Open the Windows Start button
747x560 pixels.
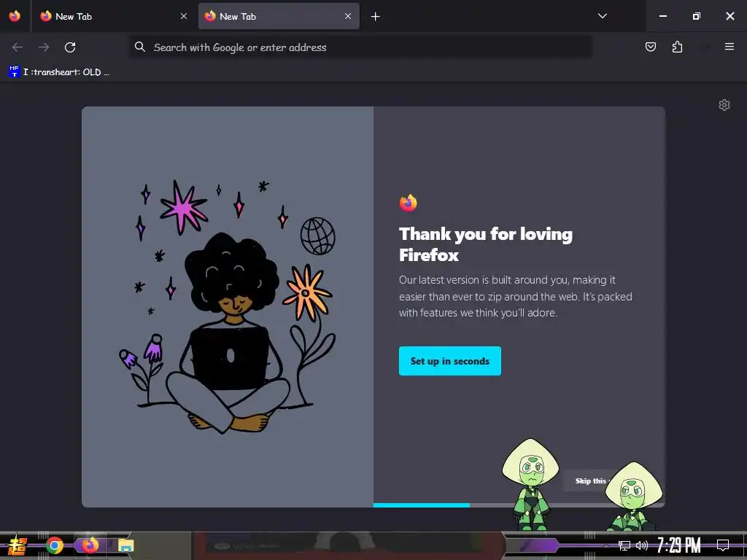[18, 545]
